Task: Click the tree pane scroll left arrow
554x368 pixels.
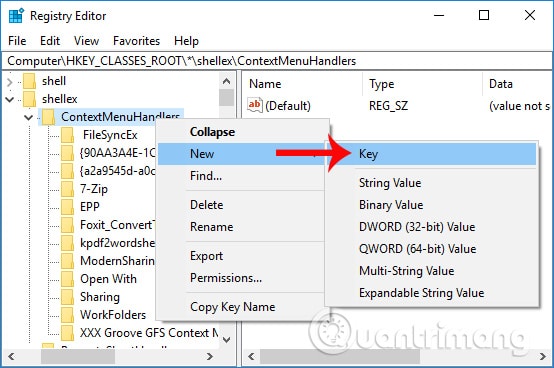Action: pyautogui.click(x=11, y=356)
